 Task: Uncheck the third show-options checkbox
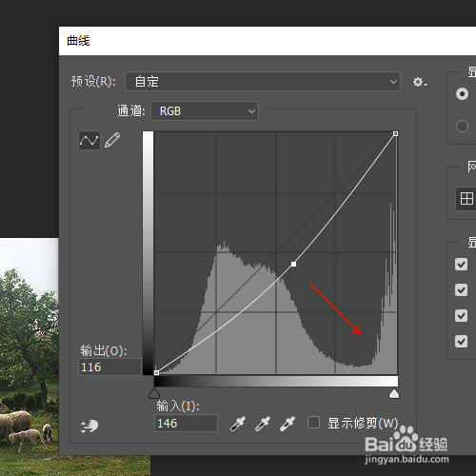[461, 315]
